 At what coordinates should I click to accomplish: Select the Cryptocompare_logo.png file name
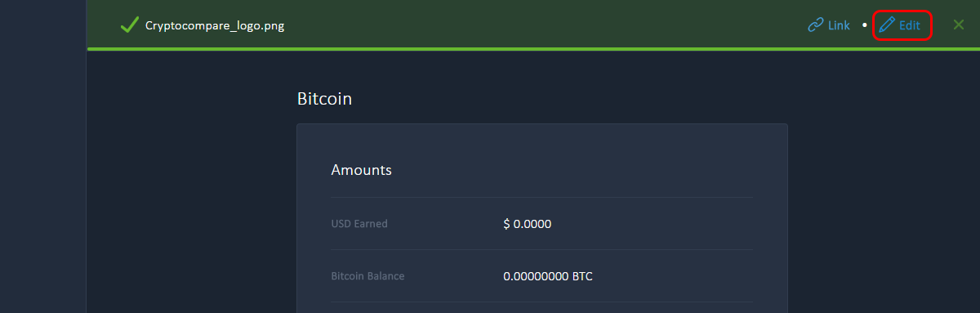[215, 25]
